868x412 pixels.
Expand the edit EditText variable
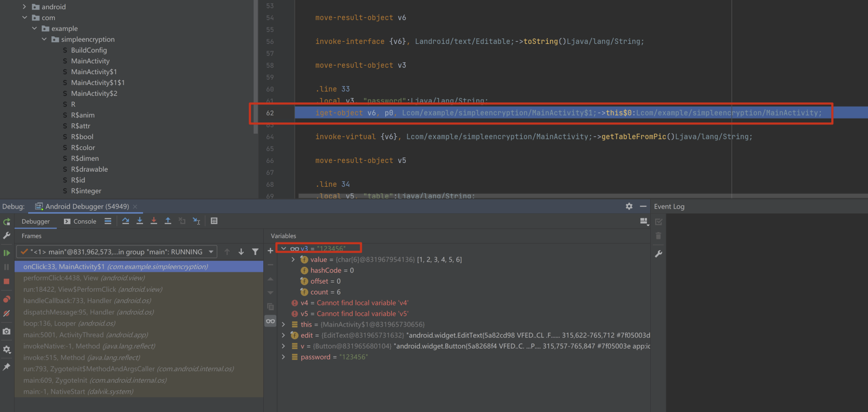283,335
